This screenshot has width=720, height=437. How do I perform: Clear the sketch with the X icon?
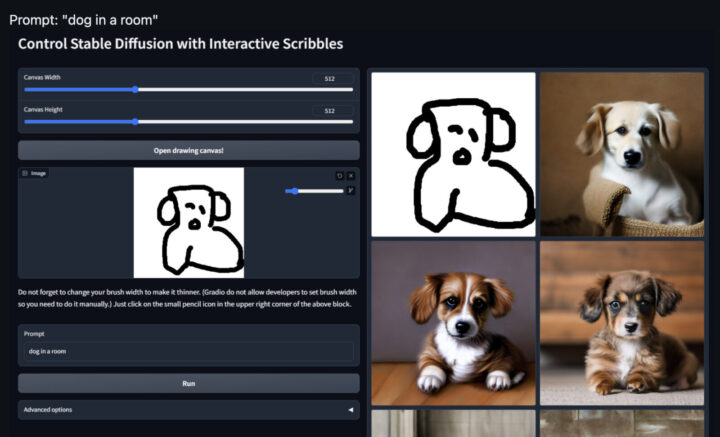[351, 175]
